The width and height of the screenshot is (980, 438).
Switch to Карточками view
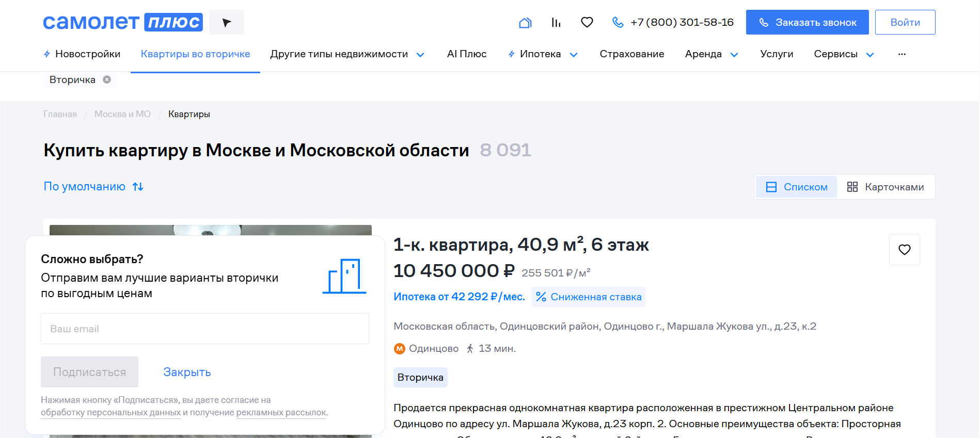886,187
